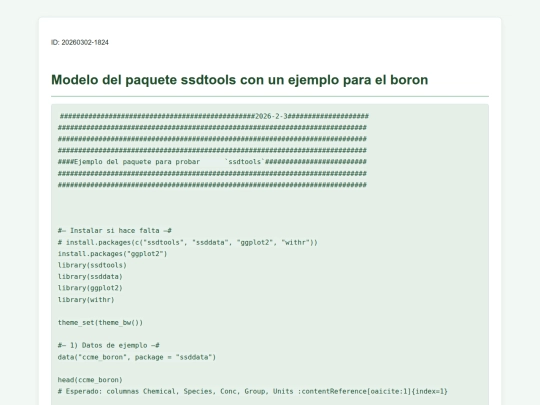This screenshot has height=405, width=540.
Task: Click the heading Modelo del paquete ssdtools
Action: (240, 80)
